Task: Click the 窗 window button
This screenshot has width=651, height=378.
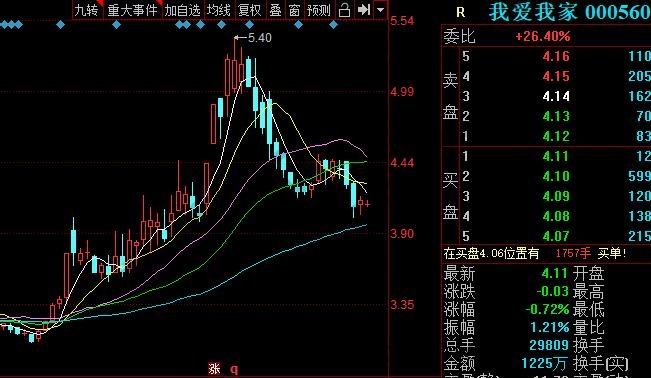Action: click(x=294, y=10)
